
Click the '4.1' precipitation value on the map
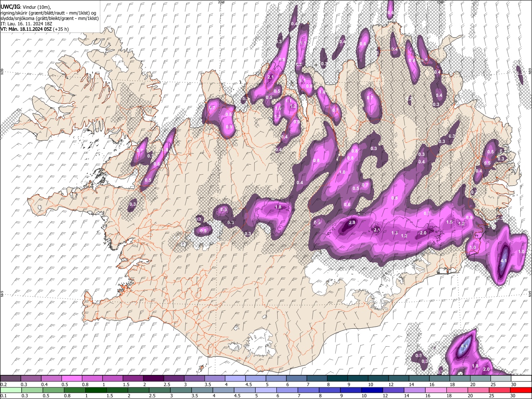click(x=503, y=261)
